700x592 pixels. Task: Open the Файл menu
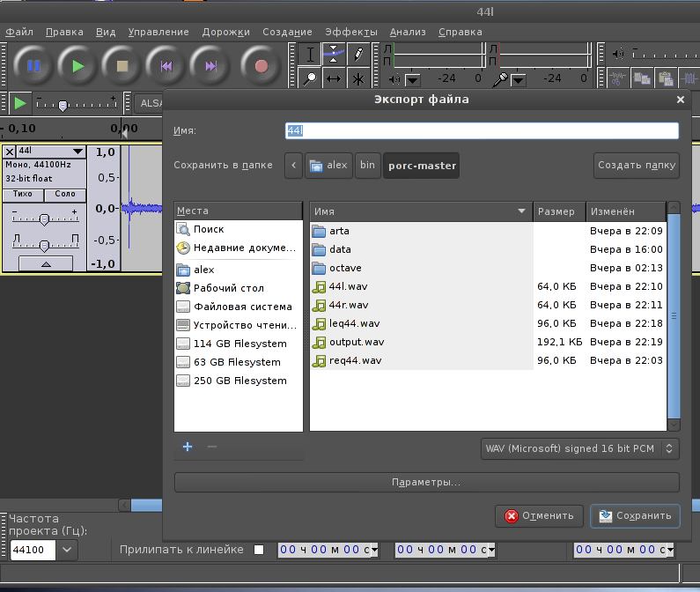[19, 33]
